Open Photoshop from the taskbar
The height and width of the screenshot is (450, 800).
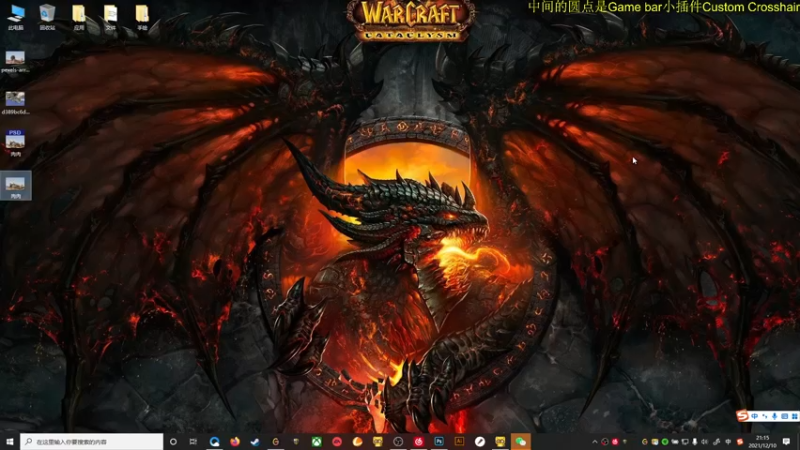coord(439,442)
